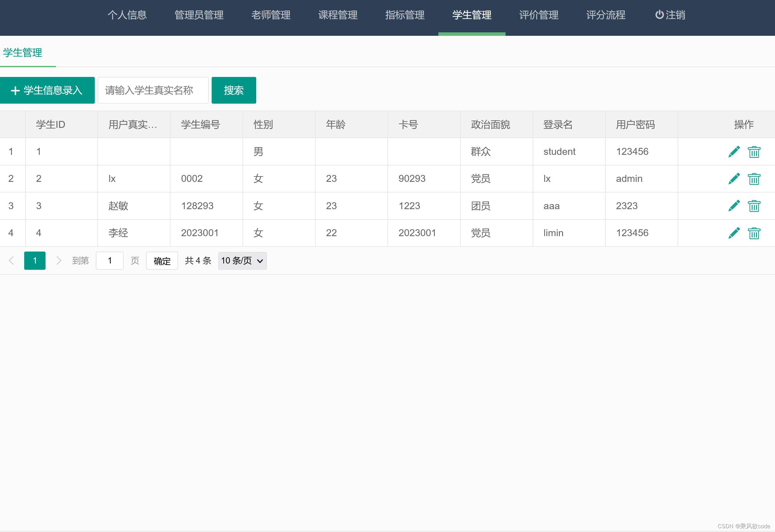Click the edit pencil icon on row 'student'
Viewport: 775px width, 532px height.
734,151
